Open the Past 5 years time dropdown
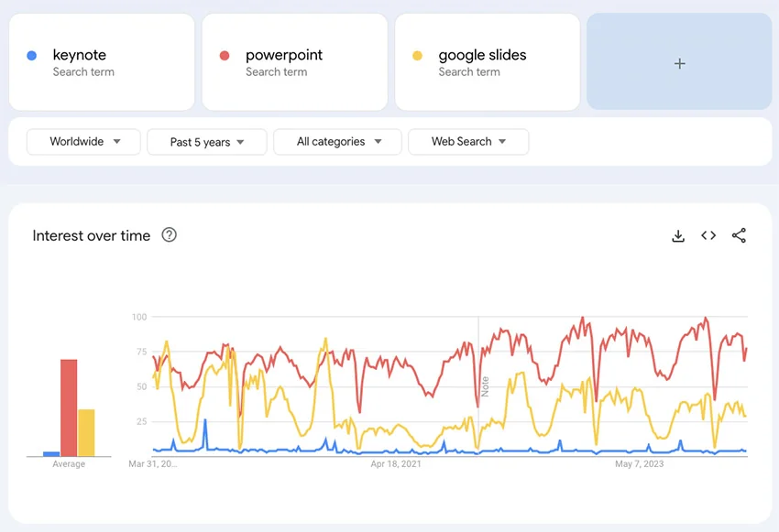Image resolution: width=779 pixels, height=532 pixels. tap(206, 142)
